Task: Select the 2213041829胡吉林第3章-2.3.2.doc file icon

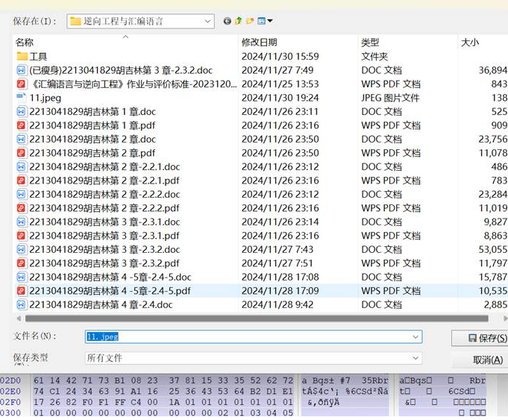Action: (21, 249)
